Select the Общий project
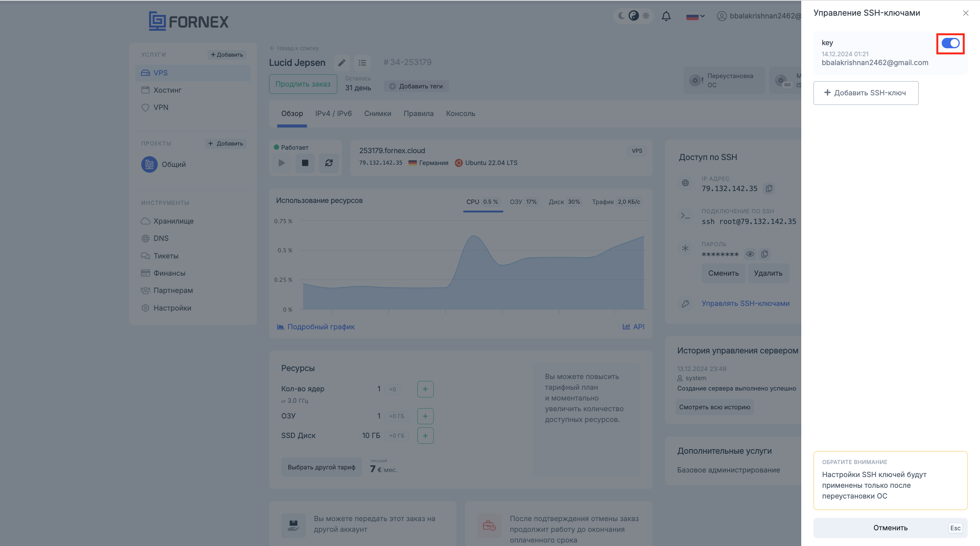980x546 pixels. 164,164
